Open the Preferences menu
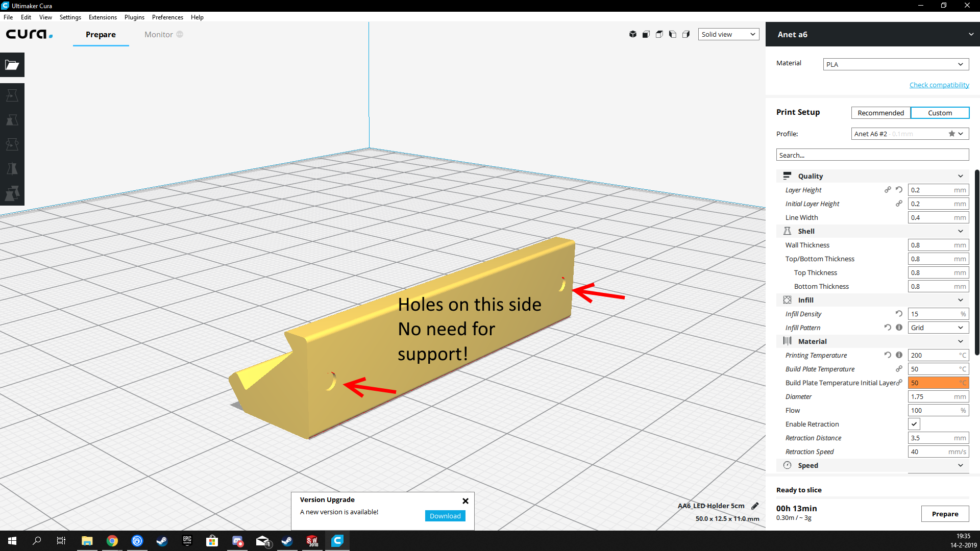This screenshot has height=551, width=980. pyautogui.click(x=167, y=17)
